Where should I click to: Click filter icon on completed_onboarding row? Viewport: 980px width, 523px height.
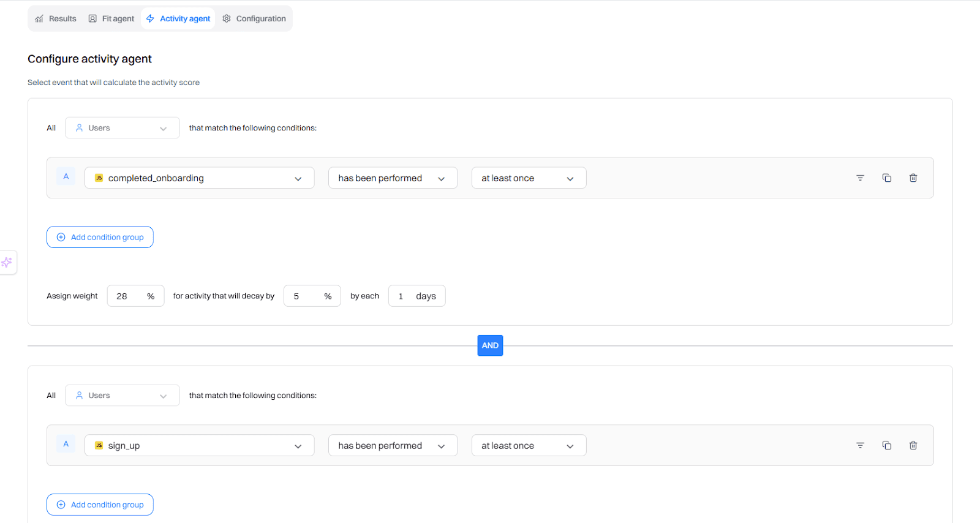(860, 178)
